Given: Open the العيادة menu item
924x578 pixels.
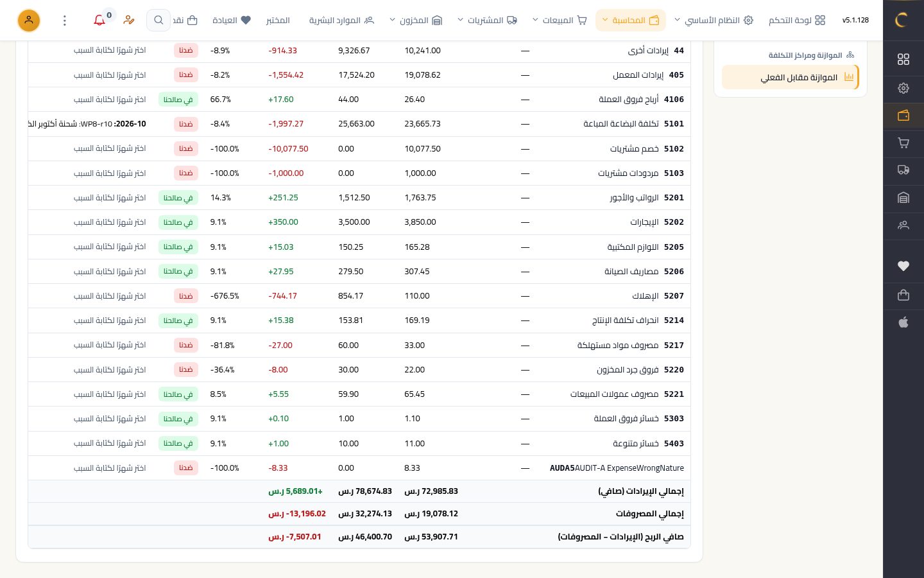Looking at the screenshot, I should point(232,21).
